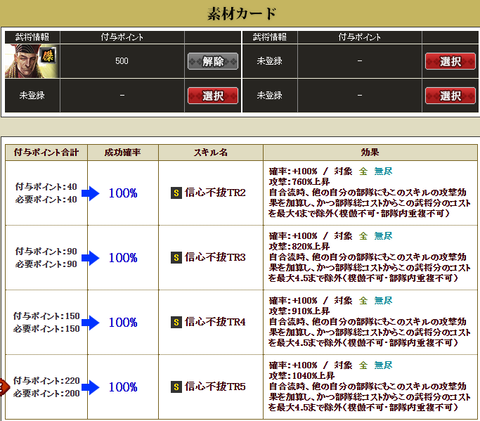Viewport: 480px width, 421px height.
Task: Click the 素材カード page title
Action: click(242, 14)
